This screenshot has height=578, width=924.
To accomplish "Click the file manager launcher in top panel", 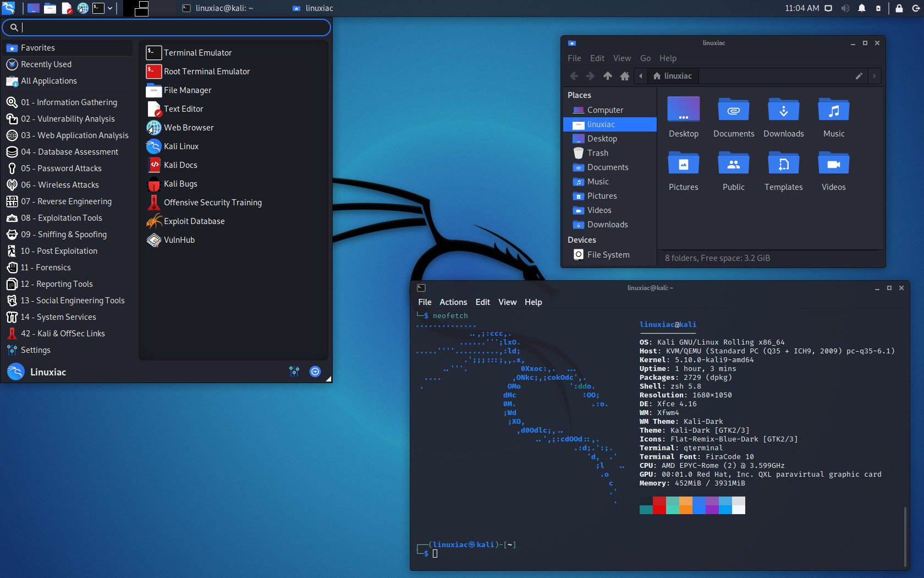I will (50, 8).
